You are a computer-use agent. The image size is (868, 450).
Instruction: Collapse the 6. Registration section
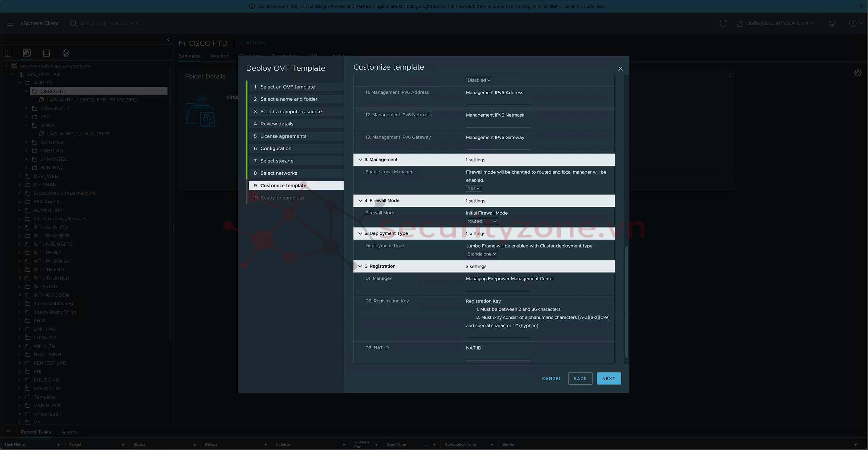pyautogui.click(x=360, y=266)
